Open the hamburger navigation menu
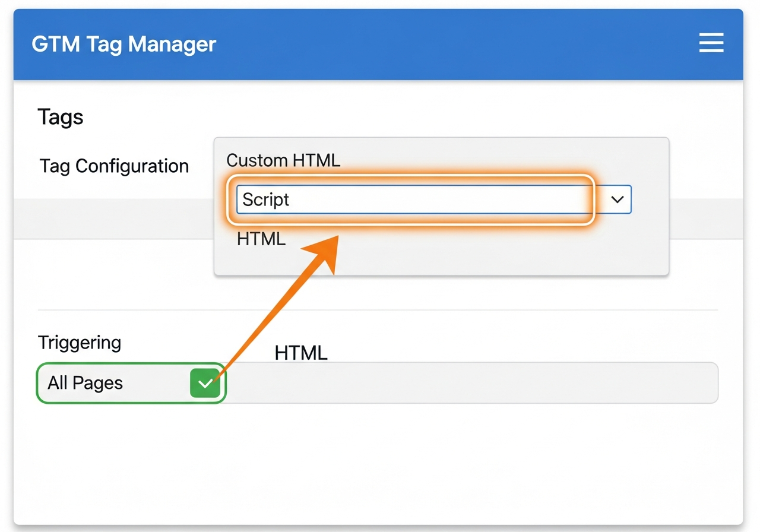The height and width of the screenshot is (532, 760). (x=711, y=43)
